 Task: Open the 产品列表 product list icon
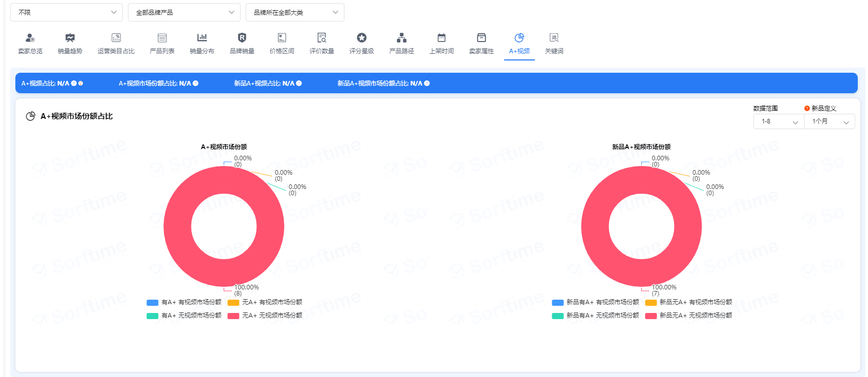[x=162, y=38]
